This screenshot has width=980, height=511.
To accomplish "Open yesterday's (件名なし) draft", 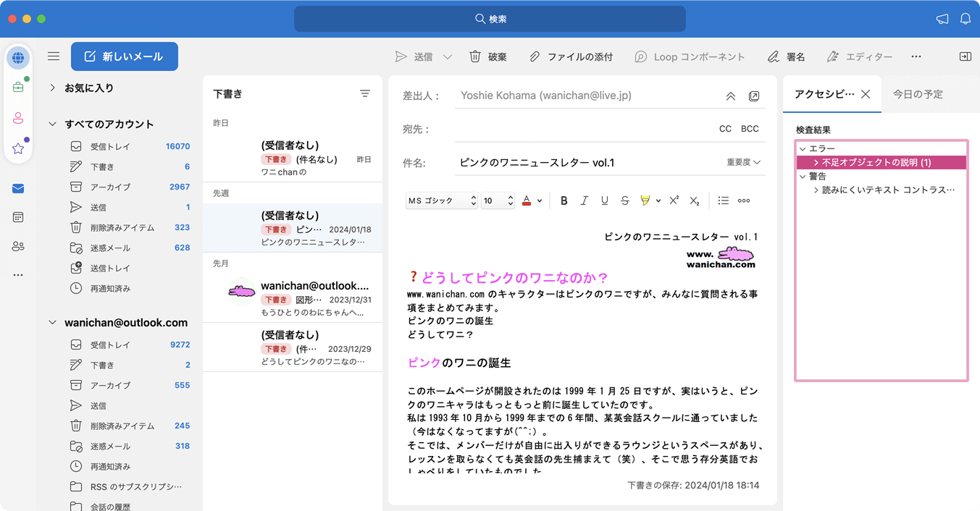I will point(293,158).
